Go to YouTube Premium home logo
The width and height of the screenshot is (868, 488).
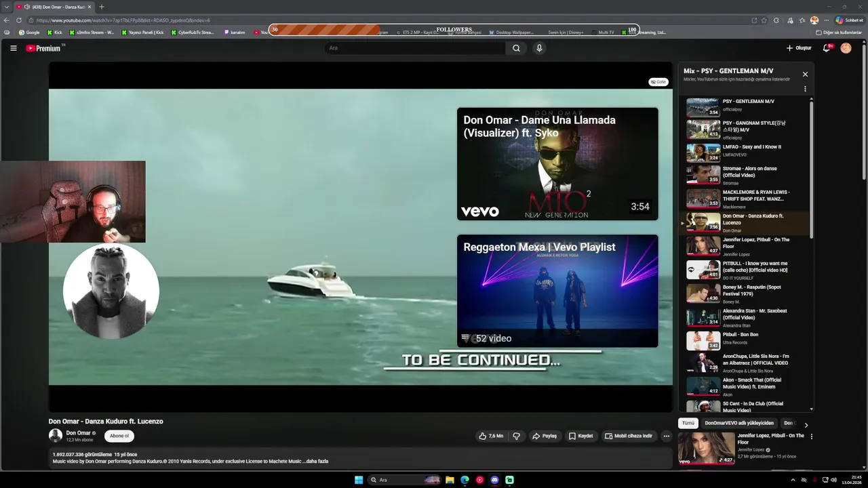(43, 48)
